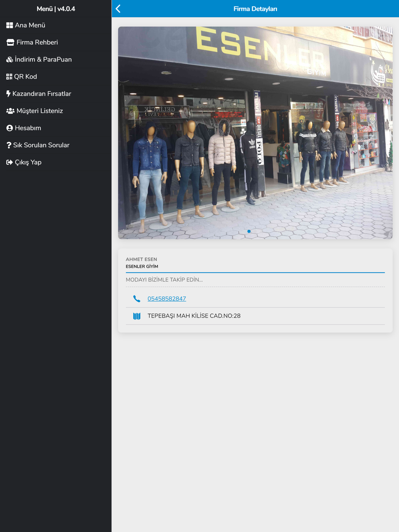Click the Ana Menü grid icon
The width and height of the screenshot is (399, 532).
point(10,25)
